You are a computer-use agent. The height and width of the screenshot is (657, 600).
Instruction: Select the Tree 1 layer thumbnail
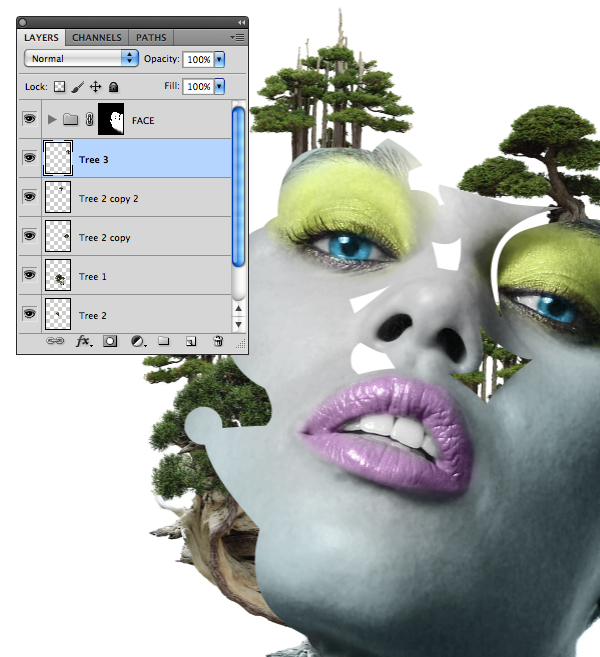58,275
